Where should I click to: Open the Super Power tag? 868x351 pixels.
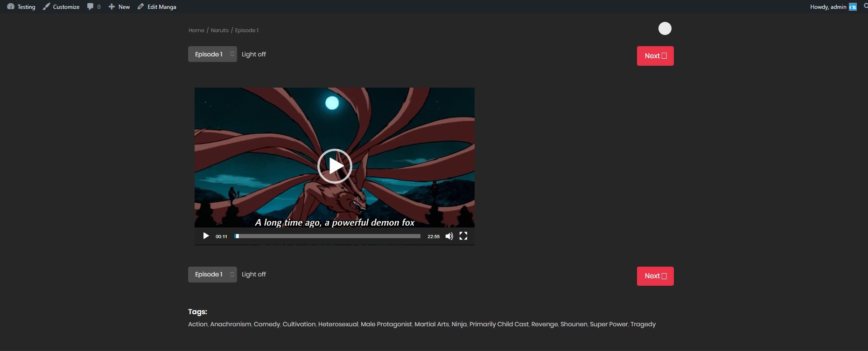point(609,324)
